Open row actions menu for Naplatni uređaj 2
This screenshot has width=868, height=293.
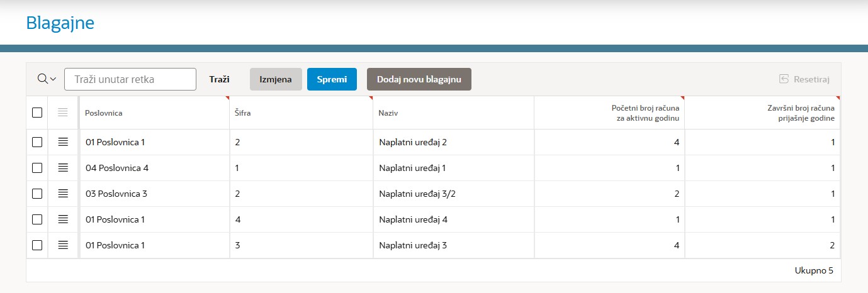(x=62, y=142)
